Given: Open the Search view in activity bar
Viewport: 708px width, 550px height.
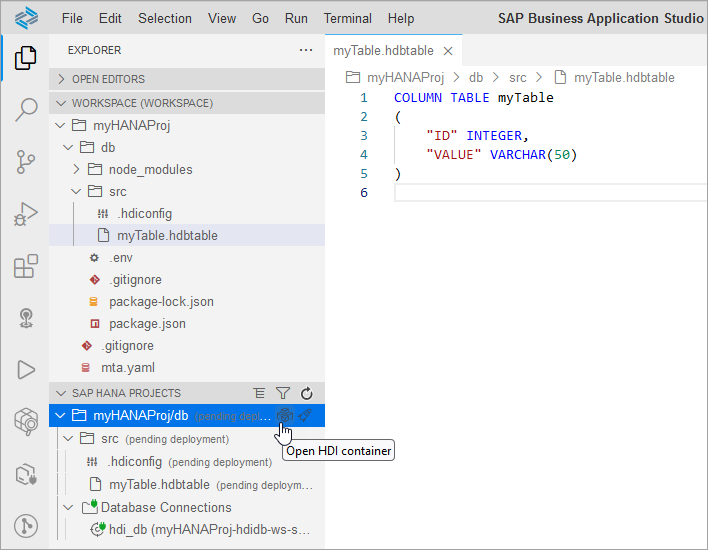Looking at the screenshot, I should coord(26,110).
